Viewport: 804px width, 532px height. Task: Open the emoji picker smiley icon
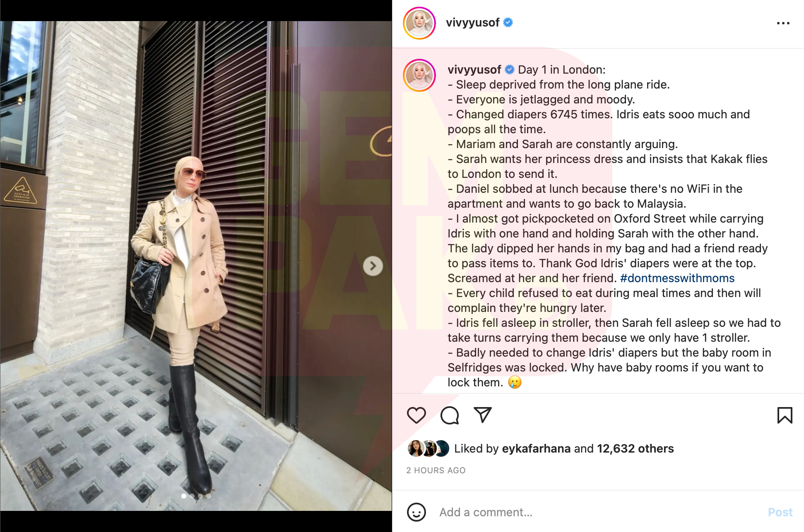[416, 512]
